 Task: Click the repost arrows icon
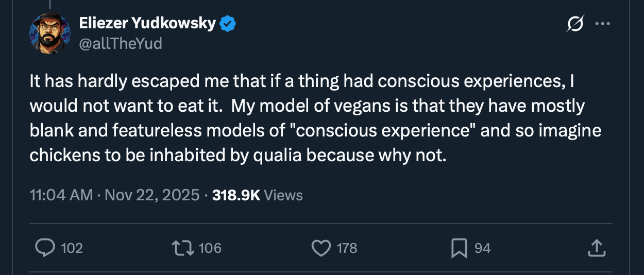click(x=183, y=248)
